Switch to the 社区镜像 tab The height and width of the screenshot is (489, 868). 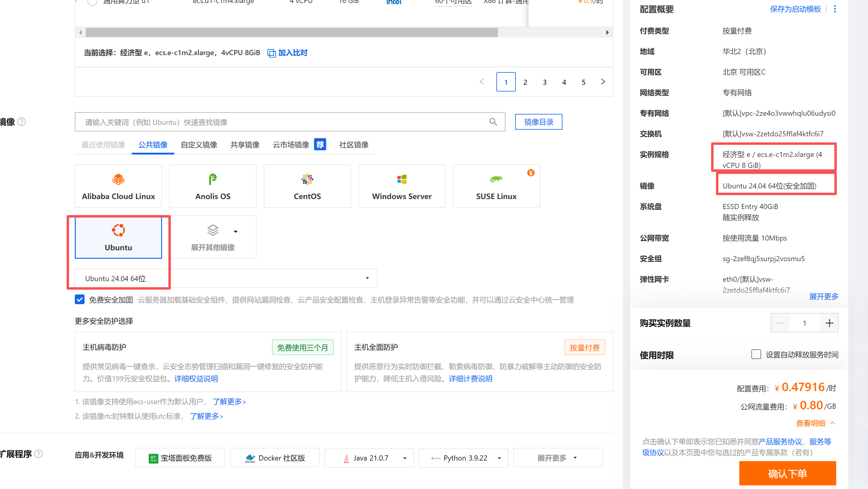coord(353,145)
